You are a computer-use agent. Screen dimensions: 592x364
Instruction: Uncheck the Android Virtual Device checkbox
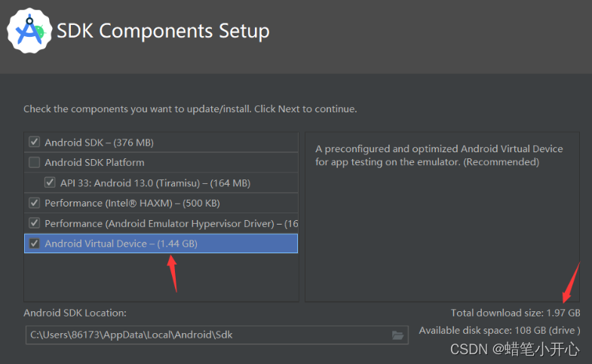[35, 243]
